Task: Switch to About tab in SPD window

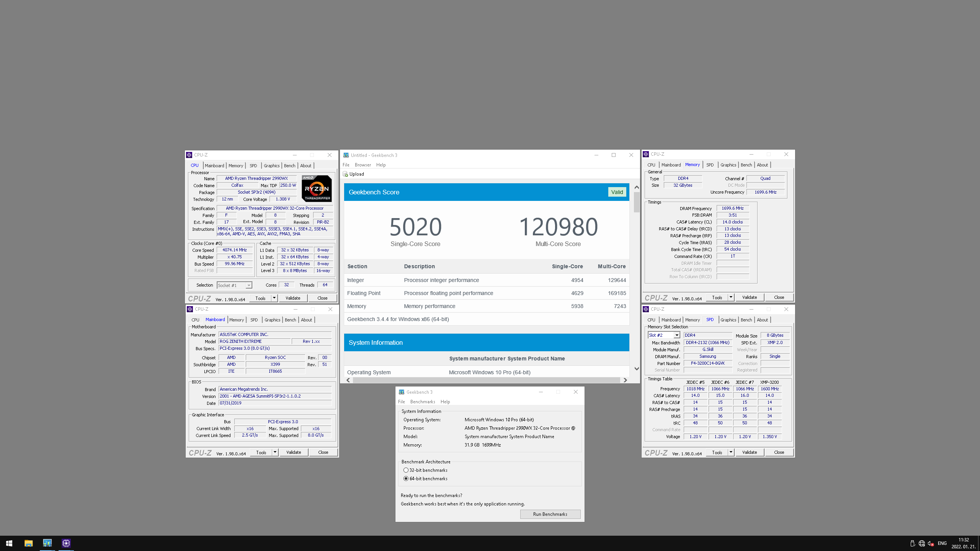Action: tap(762, 320)
